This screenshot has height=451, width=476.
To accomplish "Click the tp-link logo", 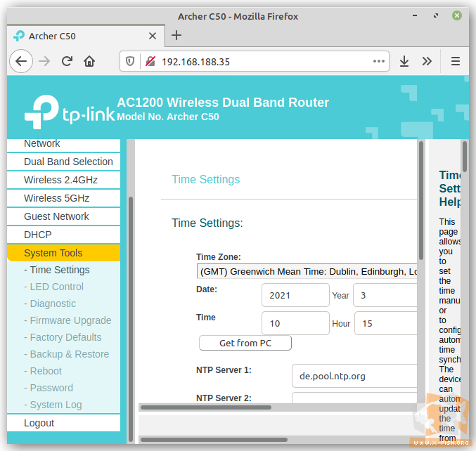I will (70, 112).
